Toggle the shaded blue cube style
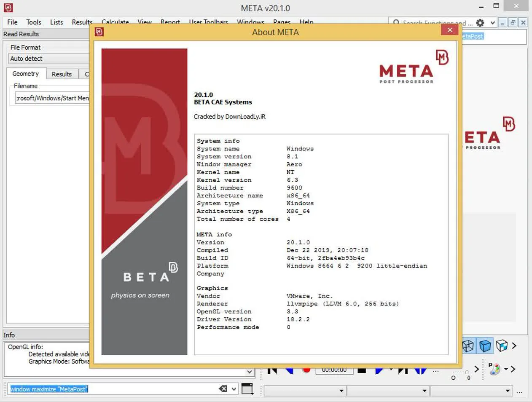 (485, 346)
